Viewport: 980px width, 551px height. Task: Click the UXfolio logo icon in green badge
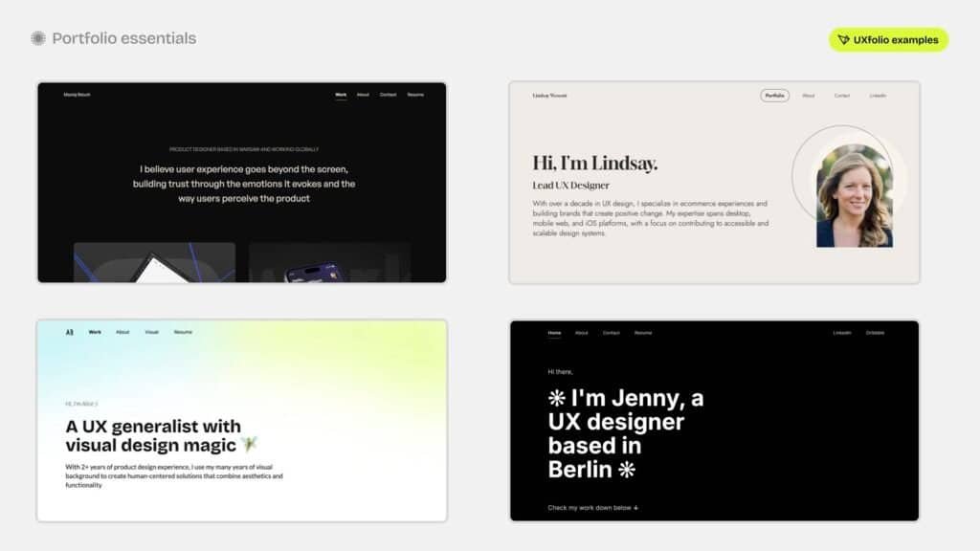[843, 40]
